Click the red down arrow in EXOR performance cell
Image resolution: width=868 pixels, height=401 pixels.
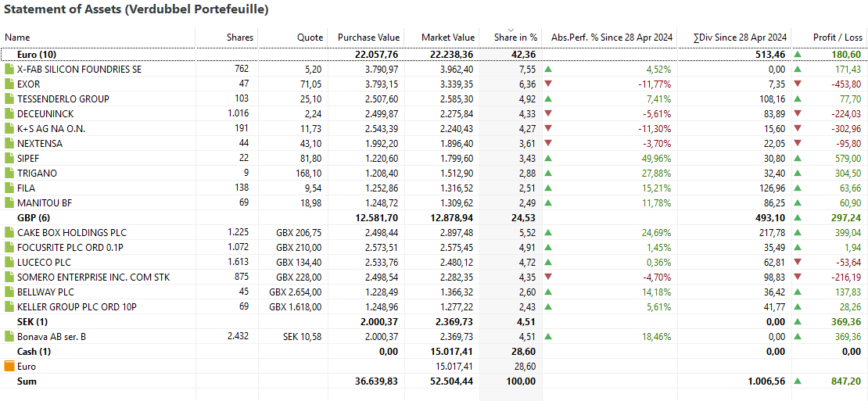pyautogui.click(x=548, y=84)
